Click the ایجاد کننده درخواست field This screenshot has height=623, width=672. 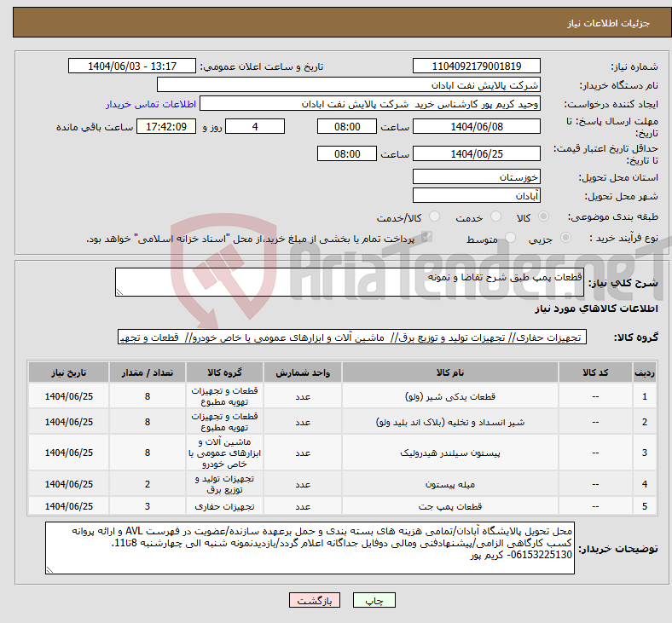(370, 104)
